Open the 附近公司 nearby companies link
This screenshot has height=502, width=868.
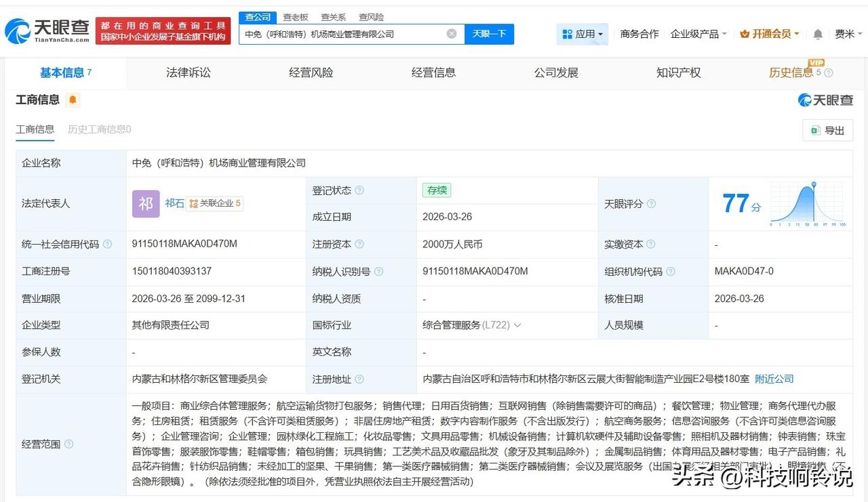pos(774,379)
